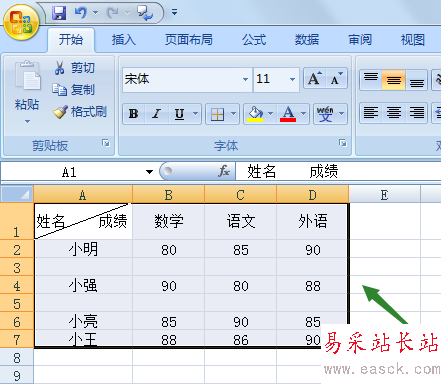Screen dimensions: 441x384
Task: Open the 插入 ribbon tab
Action: click(x=124, y=40)
